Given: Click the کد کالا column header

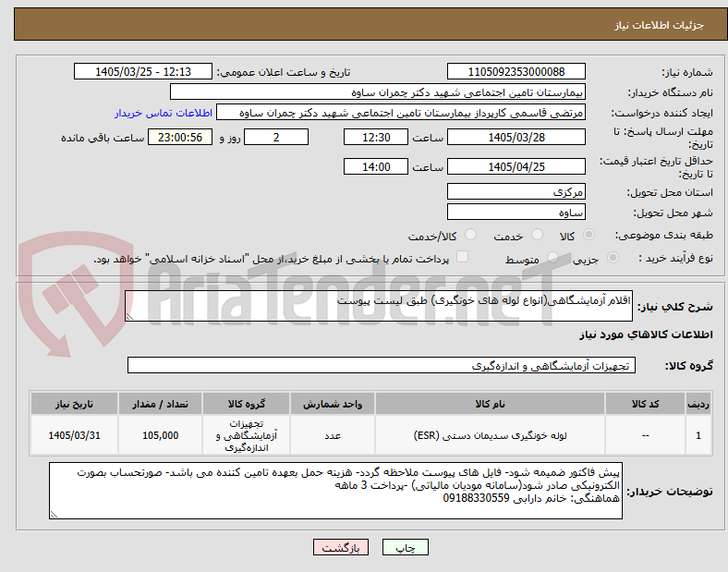Looking at the screenshot, I should [x=645, y=404].
